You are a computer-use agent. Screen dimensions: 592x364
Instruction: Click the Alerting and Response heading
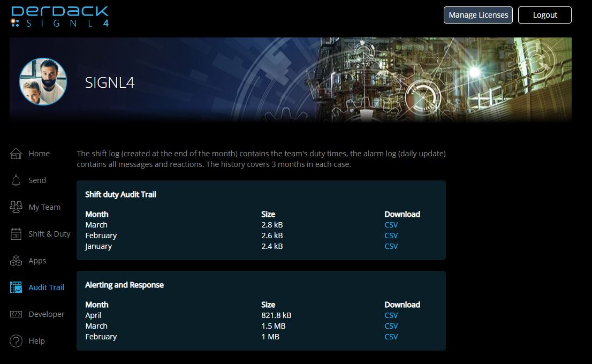pos(124,285)
